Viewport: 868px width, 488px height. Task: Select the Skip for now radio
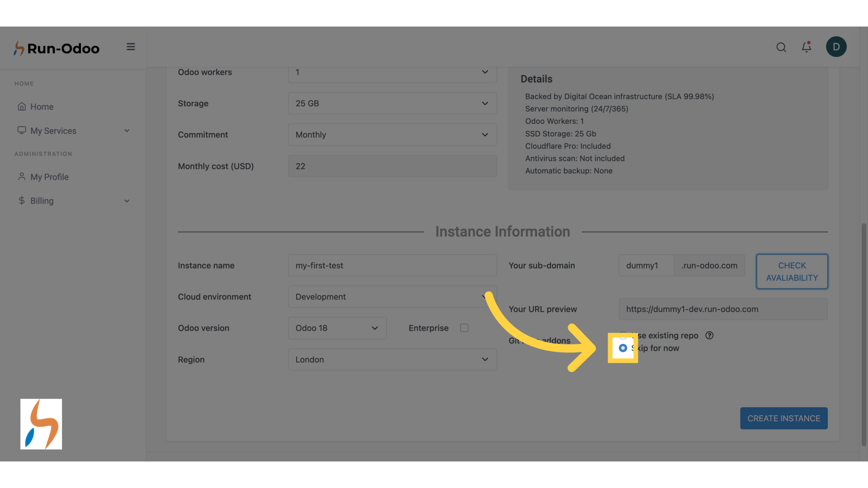tap(623, 348)
